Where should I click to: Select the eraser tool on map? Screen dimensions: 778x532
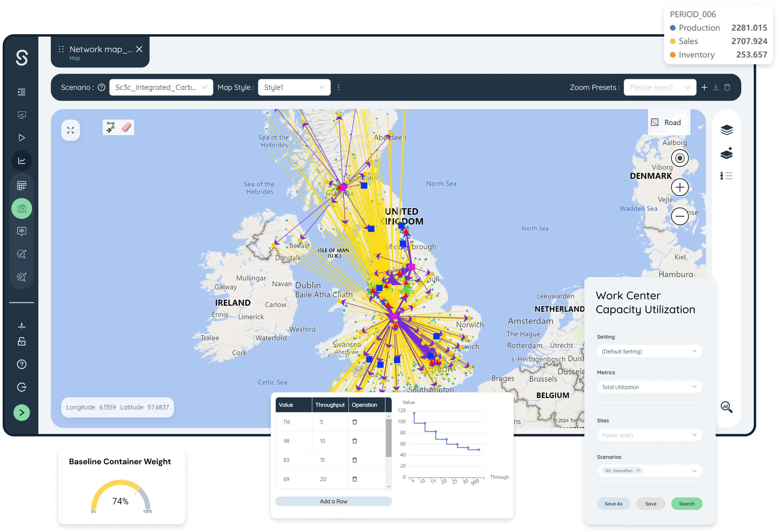tap(127, 127)
